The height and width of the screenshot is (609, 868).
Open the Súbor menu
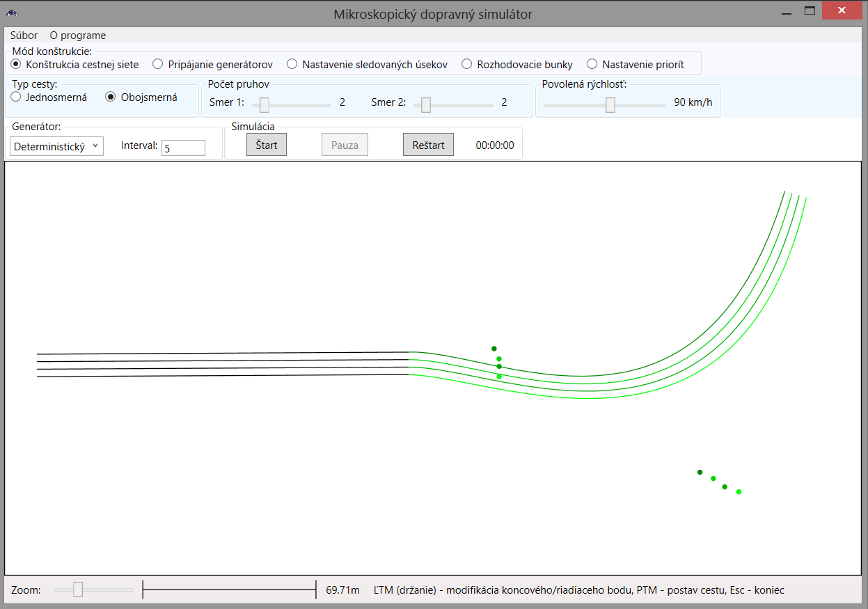pyautogui.click(x=24, y=35)
